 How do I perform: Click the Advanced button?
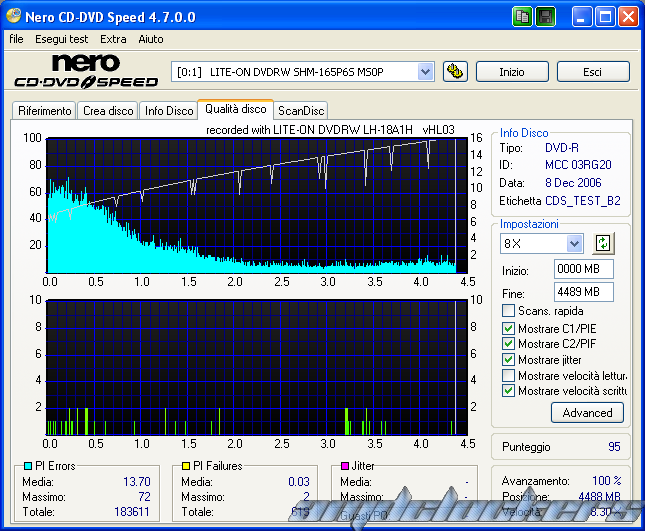[587, 412]
